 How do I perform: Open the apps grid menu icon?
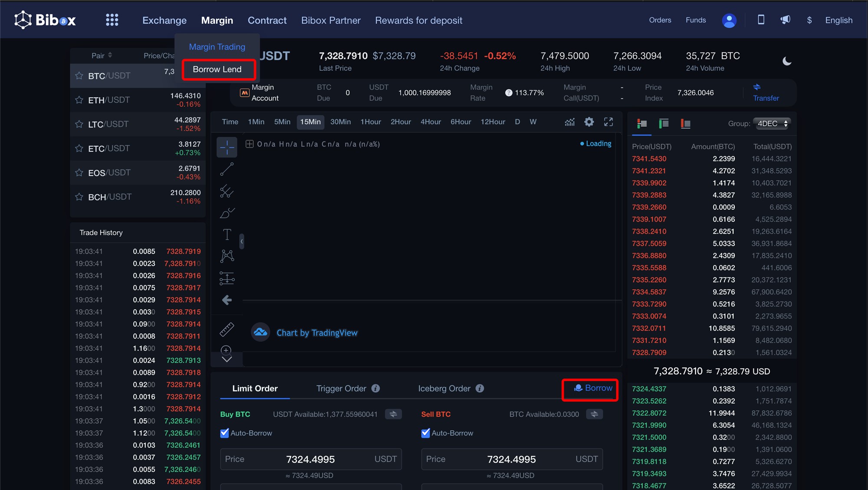click(112, 20)
